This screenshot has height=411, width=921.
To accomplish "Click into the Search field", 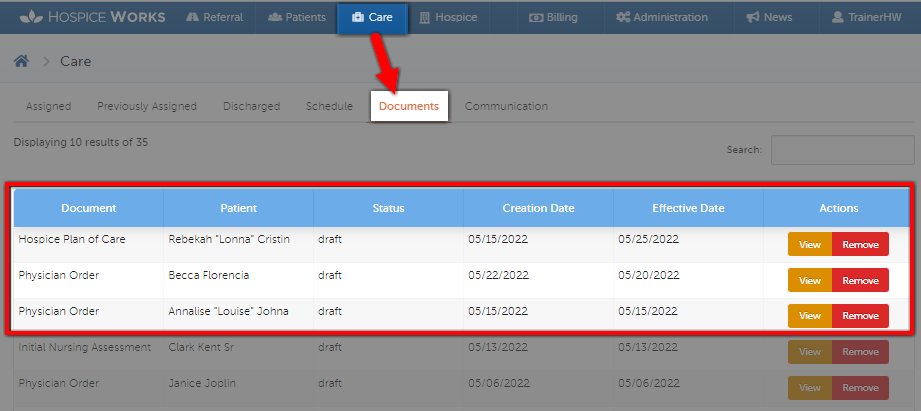I will click(842, 150).
